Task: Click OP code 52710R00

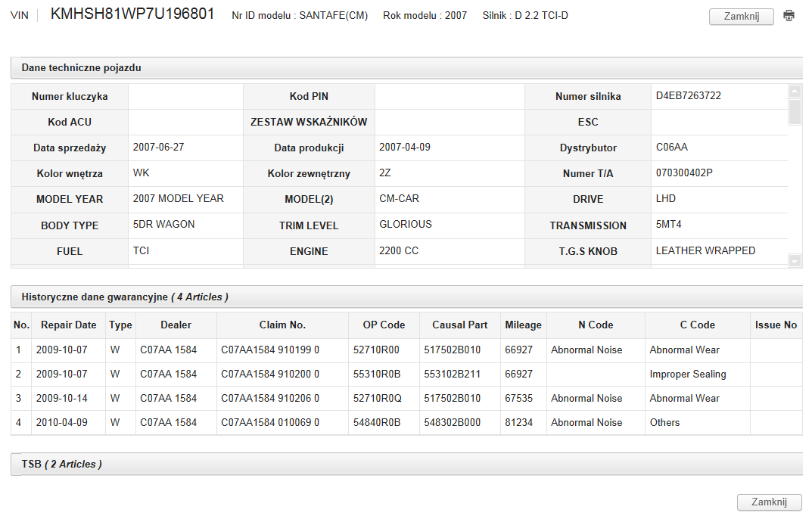Action: click(x=376, y=350)
